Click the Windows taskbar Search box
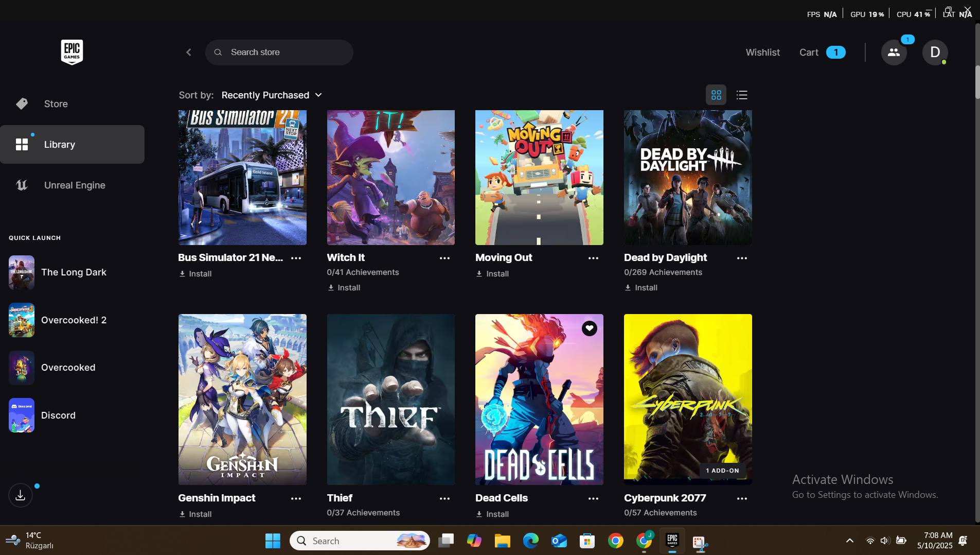980x555 pixels. [x=360, y=541]
